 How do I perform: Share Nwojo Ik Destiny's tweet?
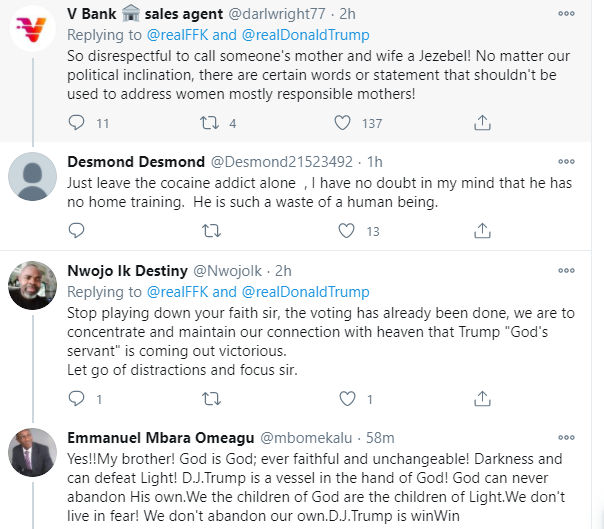pos(482,399)
